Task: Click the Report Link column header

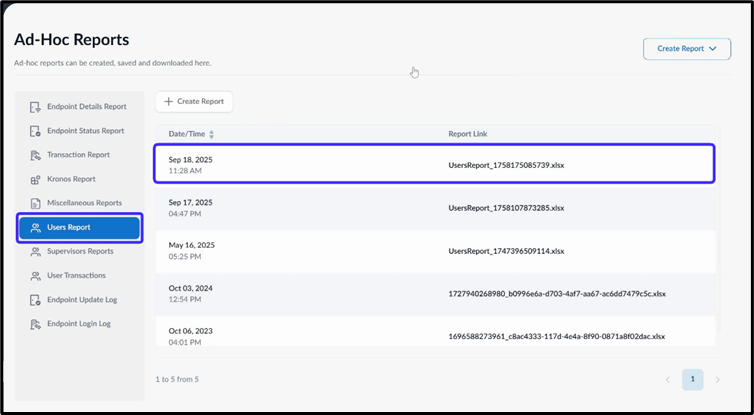Action: pyautogui.click(x=468, y=134)
